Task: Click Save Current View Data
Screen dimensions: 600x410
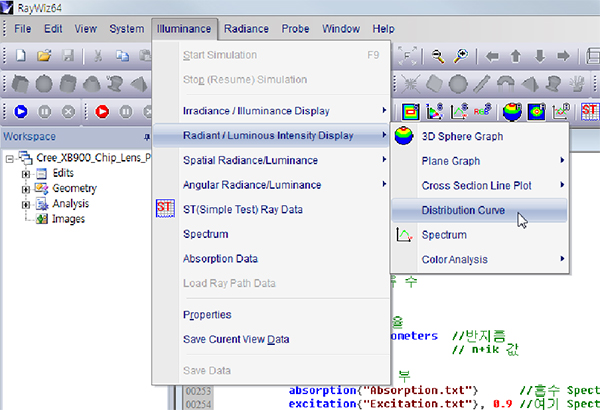Action: (236, 339)
